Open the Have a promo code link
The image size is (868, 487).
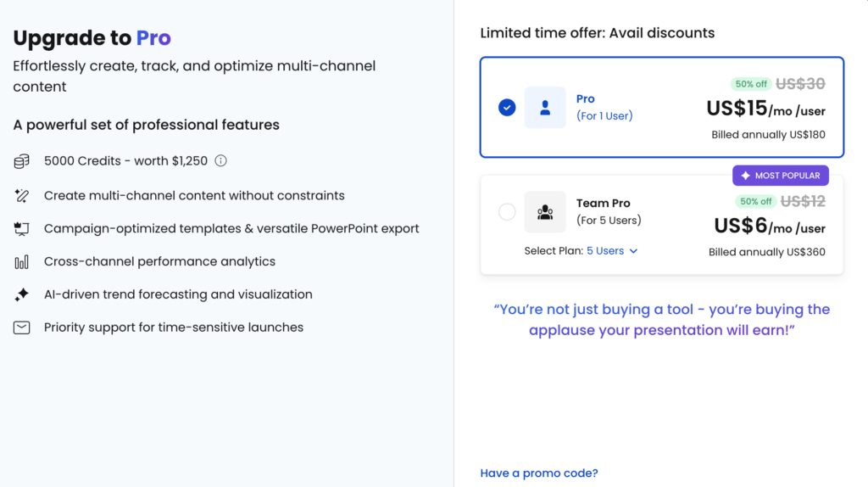pos(539,473)
